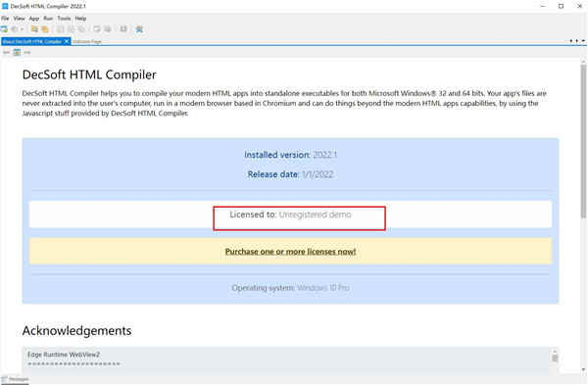588x385 pixels.
Task: Close the About DecSoft HTML Compiler tab
Action: tap(67, 41)
